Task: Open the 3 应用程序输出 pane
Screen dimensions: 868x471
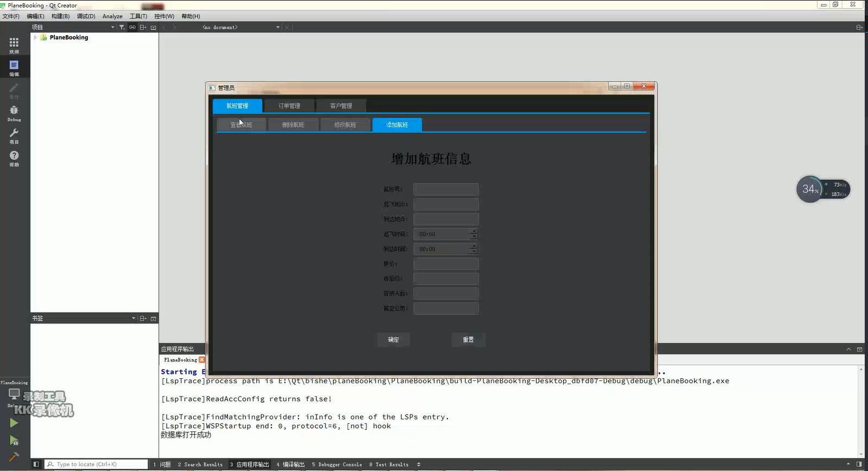Action: tap(249, 464)
